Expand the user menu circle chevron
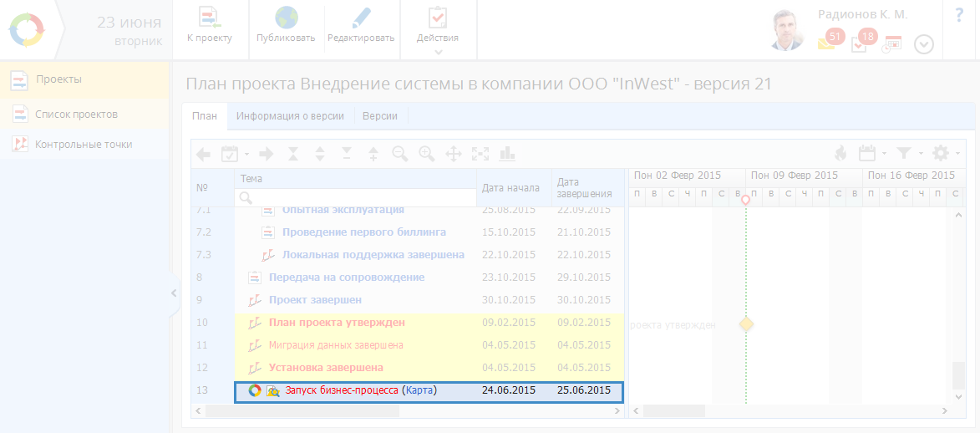The width and height of the screenshot is (980, 433). tap(923, 44)
